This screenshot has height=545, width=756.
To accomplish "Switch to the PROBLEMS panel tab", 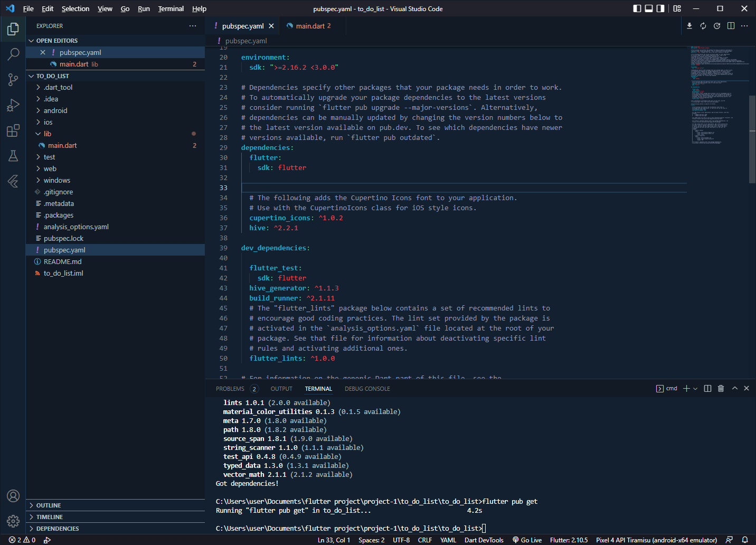I will pyautogui.click(x=236, y=389).
